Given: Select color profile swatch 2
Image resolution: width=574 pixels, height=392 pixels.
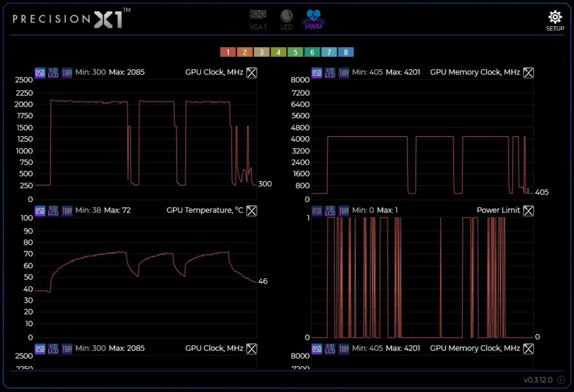Looking at the screenshot, I should click(245, 52).
